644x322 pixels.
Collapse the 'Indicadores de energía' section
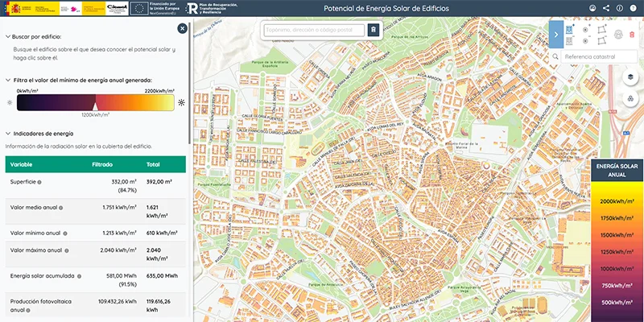(x=8, y=134)
